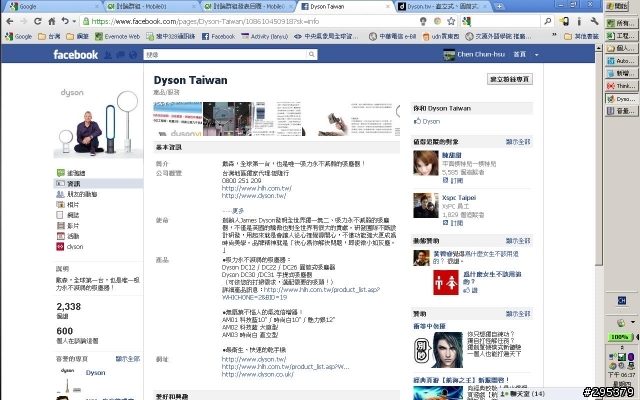This screenshot has width=640, height=400.
Task: Expand Facebook account dropdown arrow
Action: coord(536,55)
